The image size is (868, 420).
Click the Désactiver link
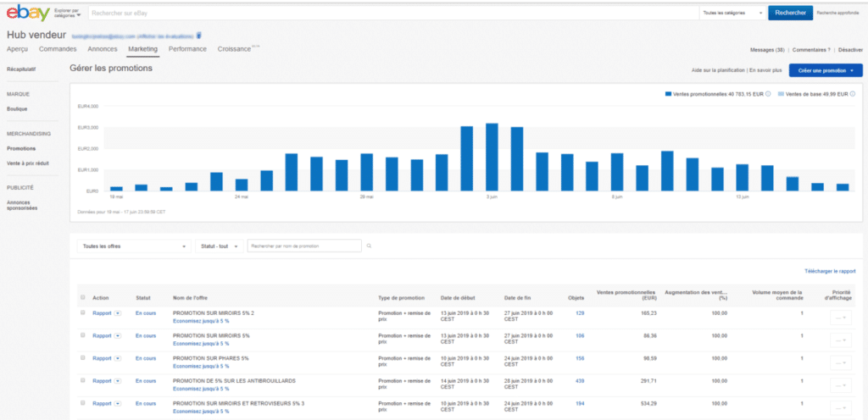coord(850,50)
